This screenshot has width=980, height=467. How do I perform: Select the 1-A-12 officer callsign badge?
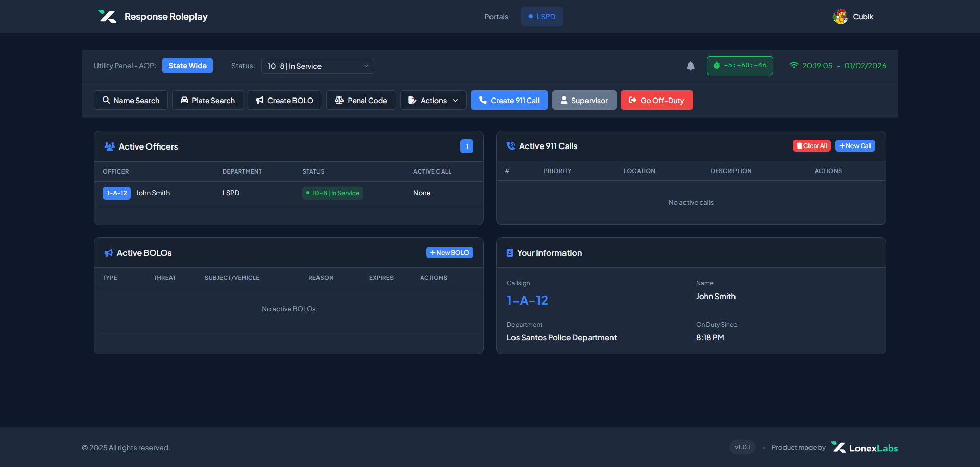[116, 193]
